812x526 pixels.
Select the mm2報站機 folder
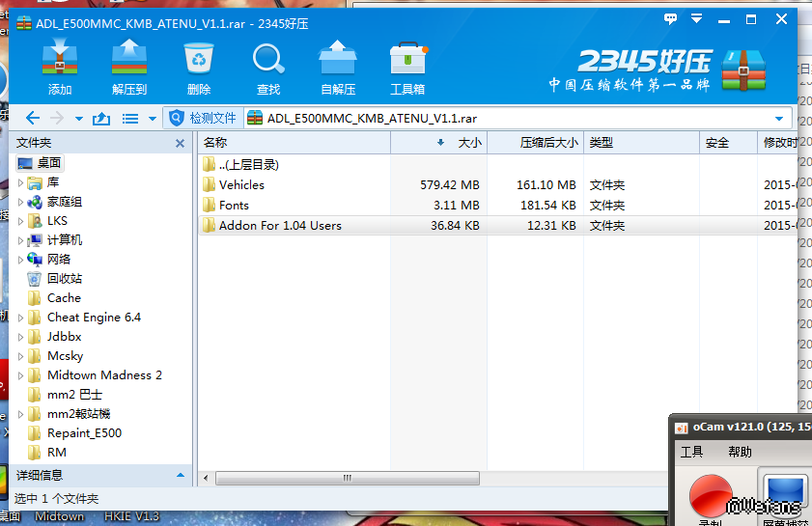79,414
